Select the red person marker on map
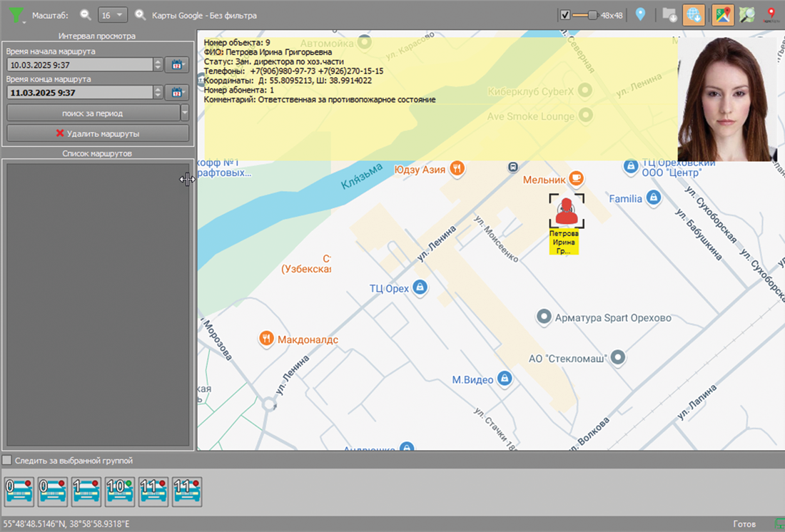Viewport: 785px width, 532px height. pyautogui.click(x=567, y=211)
